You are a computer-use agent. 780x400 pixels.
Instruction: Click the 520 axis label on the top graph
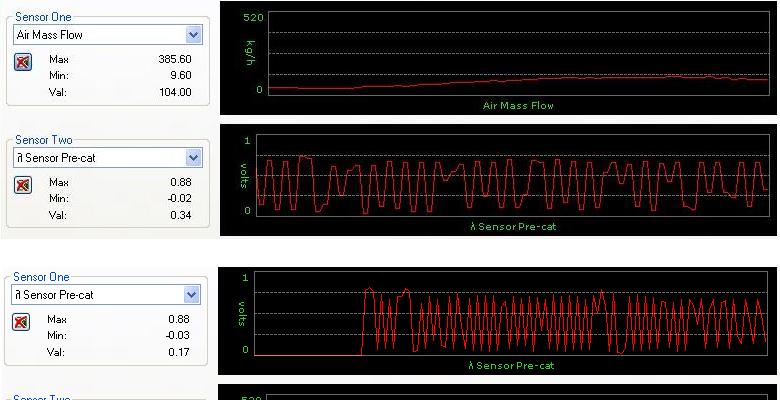253,18
